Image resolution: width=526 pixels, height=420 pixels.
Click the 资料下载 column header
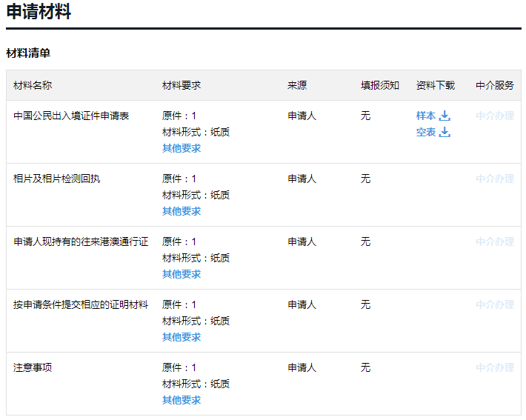[x=436, y=86]
